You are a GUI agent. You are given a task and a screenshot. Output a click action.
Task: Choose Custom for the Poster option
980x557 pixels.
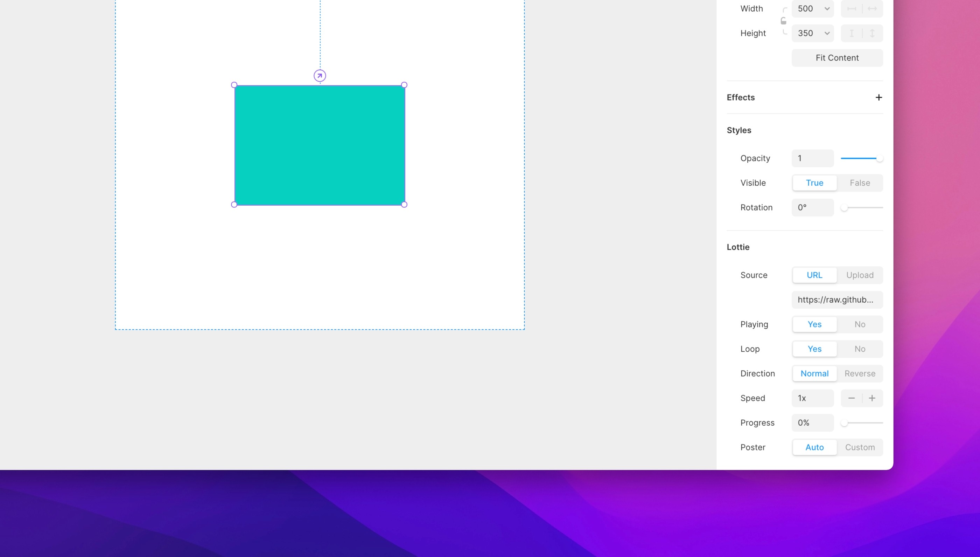[860, 447]
